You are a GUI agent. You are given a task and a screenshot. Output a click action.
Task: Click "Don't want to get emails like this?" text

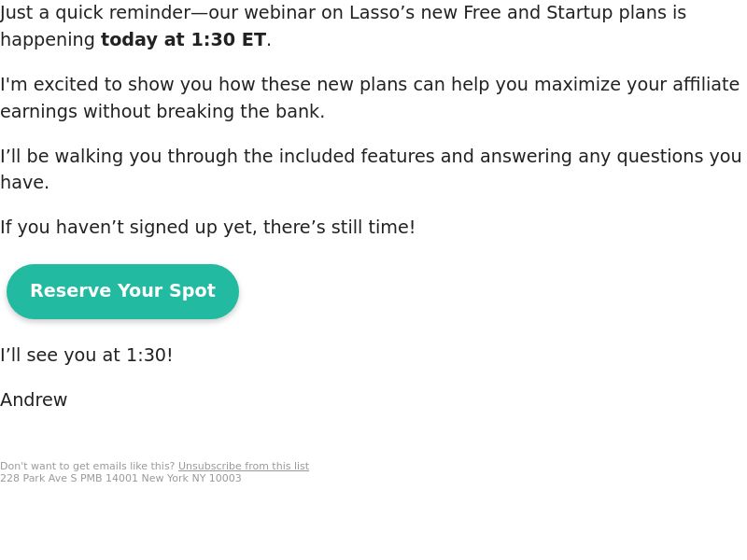pyautogui.click(x=87, y=466)
